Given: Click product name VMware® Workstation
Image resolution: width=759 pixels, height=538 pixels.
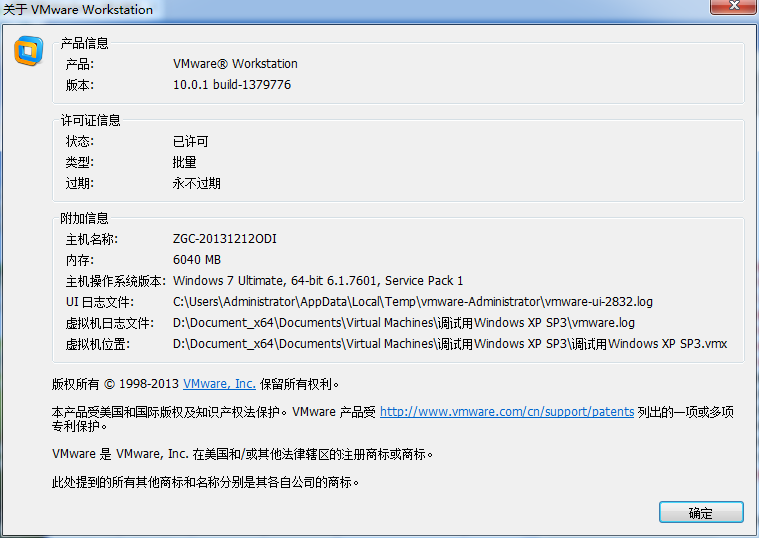Looking at the screenshot, I should click(x=235, y=64).
